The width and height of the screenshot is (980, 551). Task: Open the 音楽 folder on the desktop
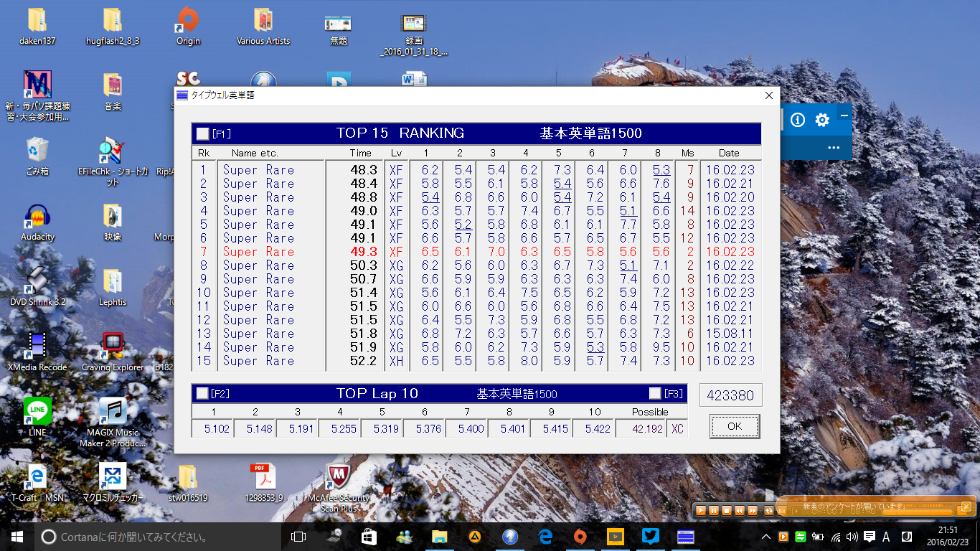[x=112, y=92]
